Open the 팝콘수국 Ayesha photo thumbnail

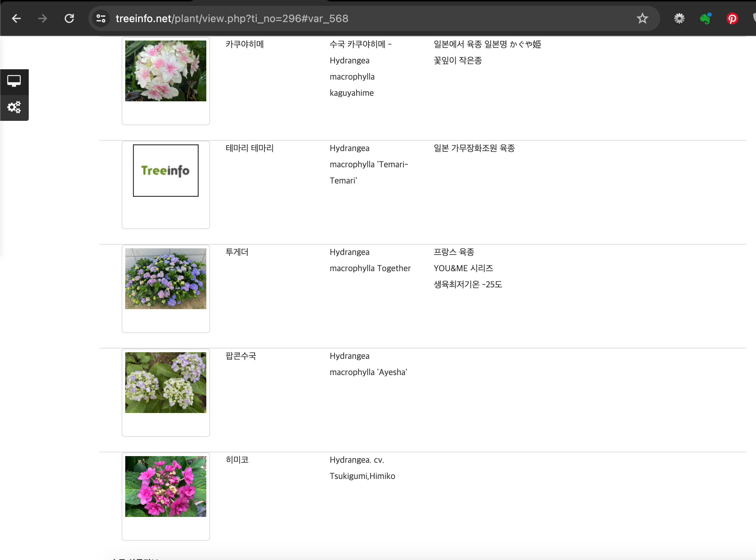point(166,382)
